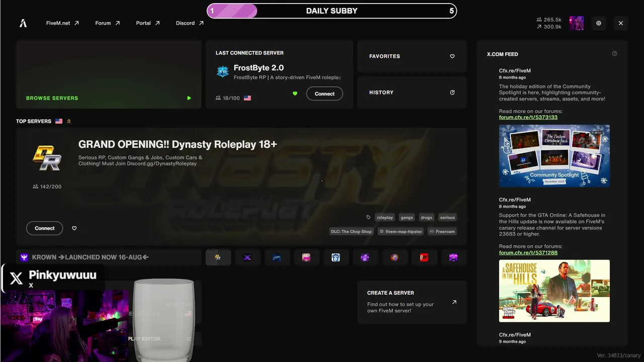This screenshot has height=362, width=644.
Task: Click the FrostByte 2.0 server icon
Action: (x=222, y=71)
